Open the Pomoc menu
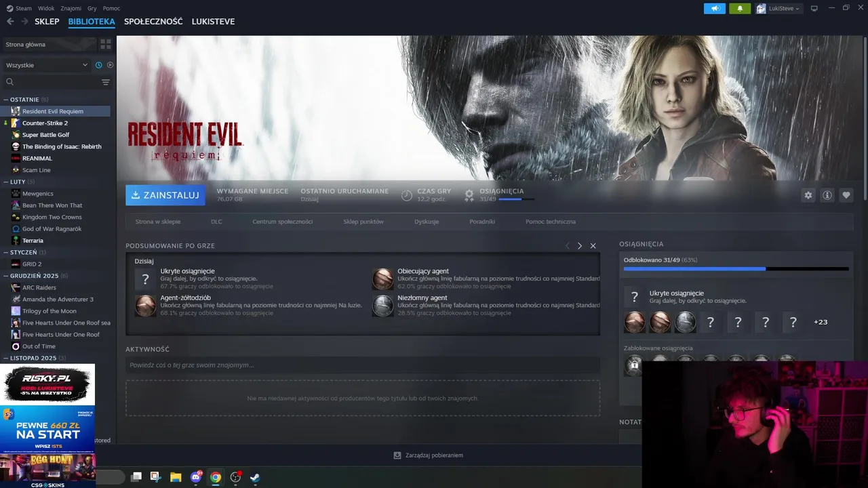This screenshot has height=488, width=868. [x=111, y=8]
